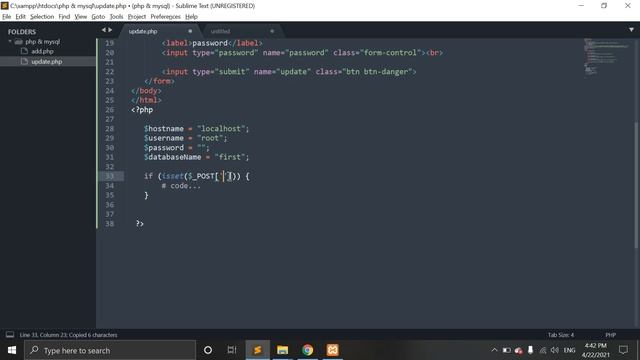Click the Windows search box
The height and width of the screenshot is (360, 640).
[110, 350]
